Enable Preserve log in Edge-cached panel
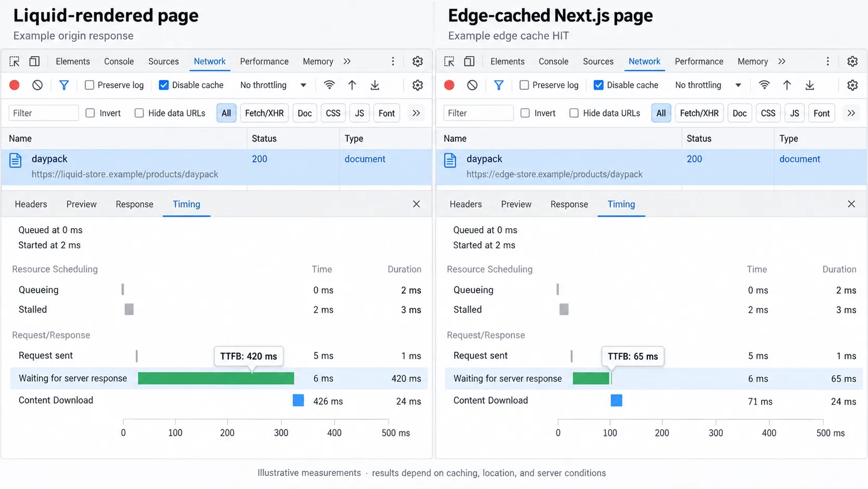The height and width of the screenshot is (489, 868). (x=524, y=85)
